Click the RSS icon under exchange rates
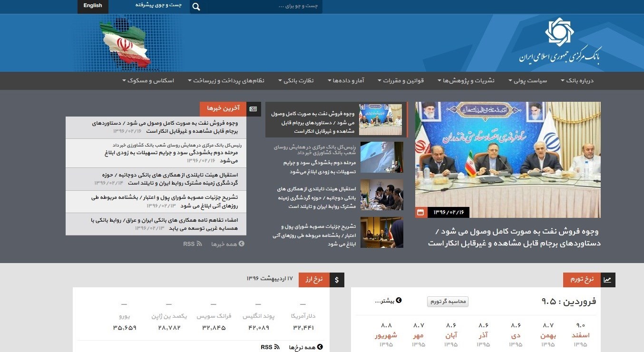 click(276, 347)
